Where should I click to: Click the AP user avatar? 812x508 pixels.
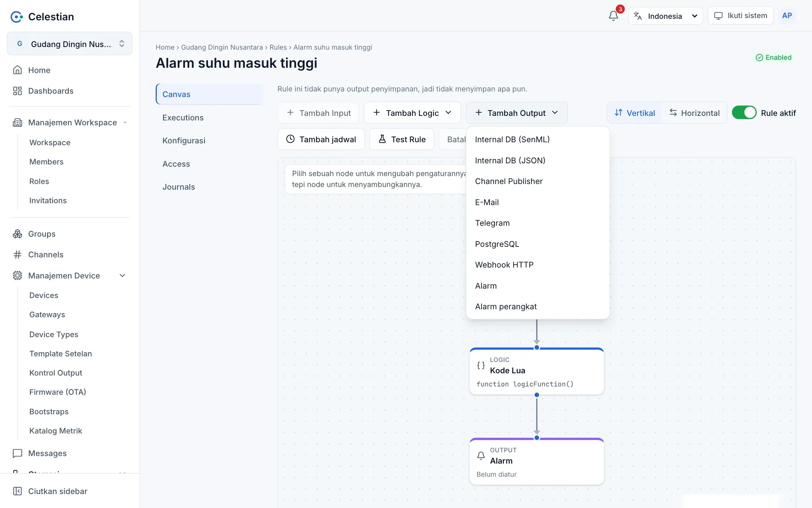tap(787, 16)
